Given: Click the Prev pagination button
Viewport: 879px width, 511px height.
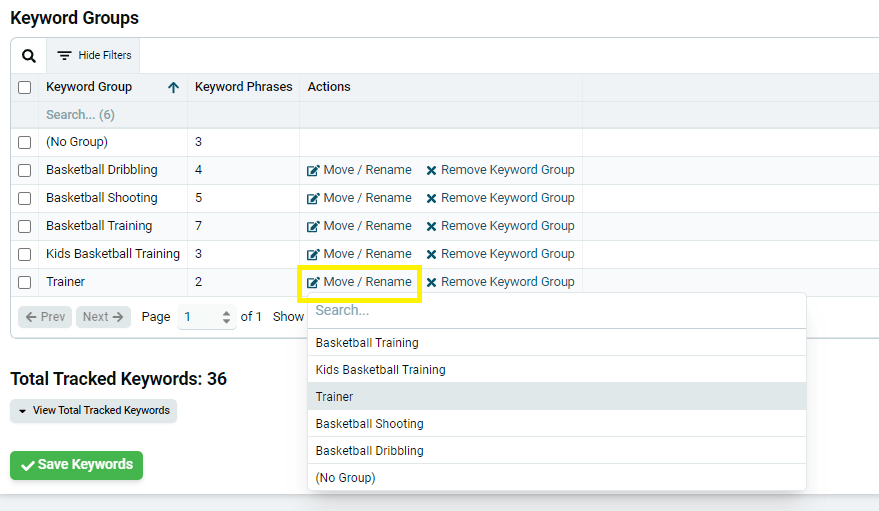Looking at the screenshot, I should [x=45, y=317].
